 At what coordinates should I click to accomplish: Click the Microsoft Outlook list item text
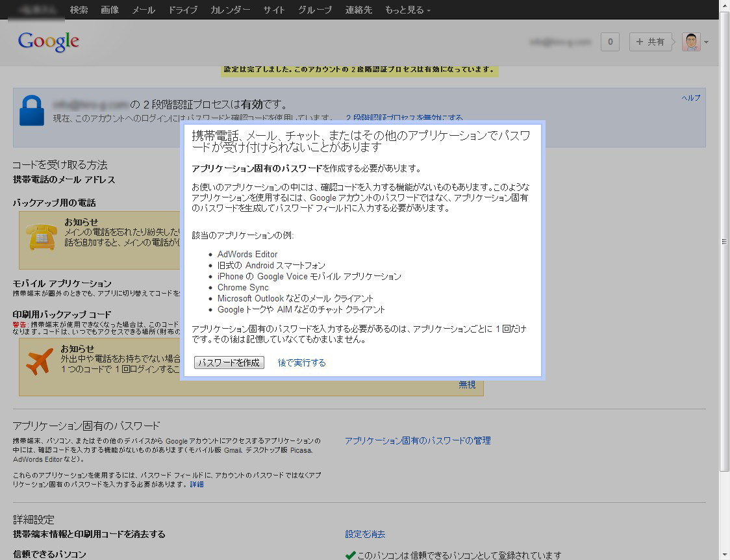pyautogui.click(x=295, y=298)
